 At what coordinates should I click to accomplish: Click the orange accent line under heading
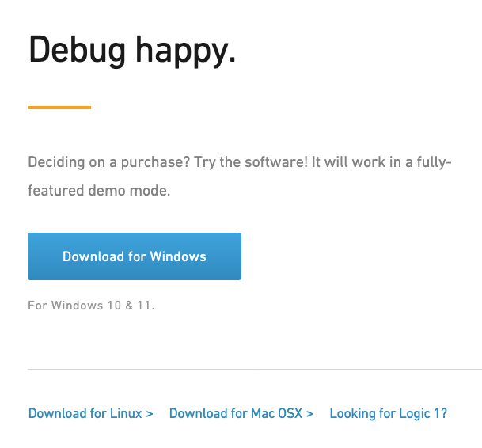pos(59,108)
